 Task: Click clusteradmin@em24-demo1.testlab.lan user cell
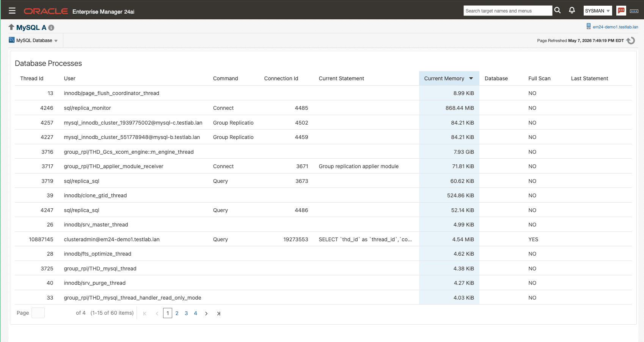click(x=112, y=239)
